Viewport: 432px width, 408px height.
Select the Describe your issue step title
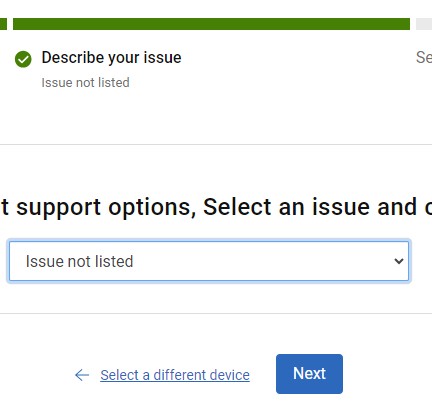111,58
